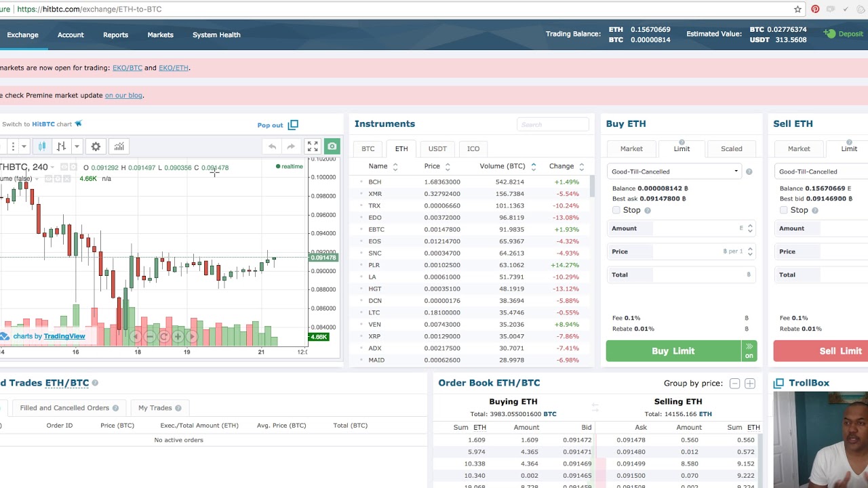Click Volume indicator eye icon
The image size is (868, 488).
click(x=48, y=179)
